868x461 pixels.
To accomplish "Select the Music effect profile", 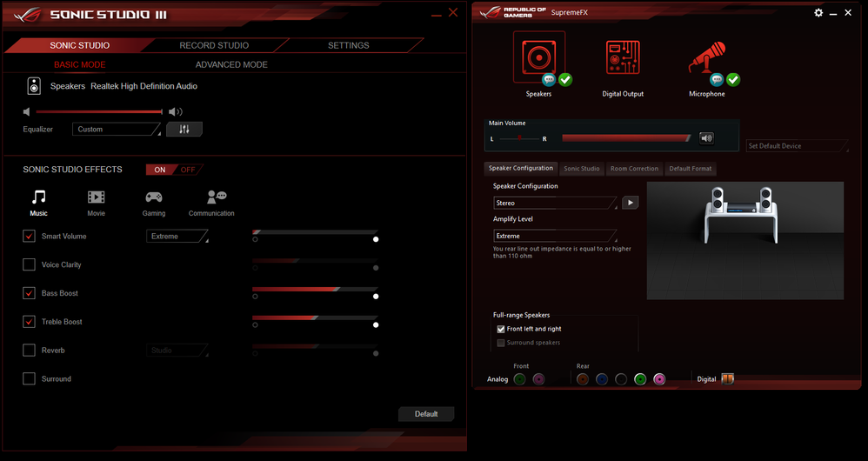I will click(39, 203).
